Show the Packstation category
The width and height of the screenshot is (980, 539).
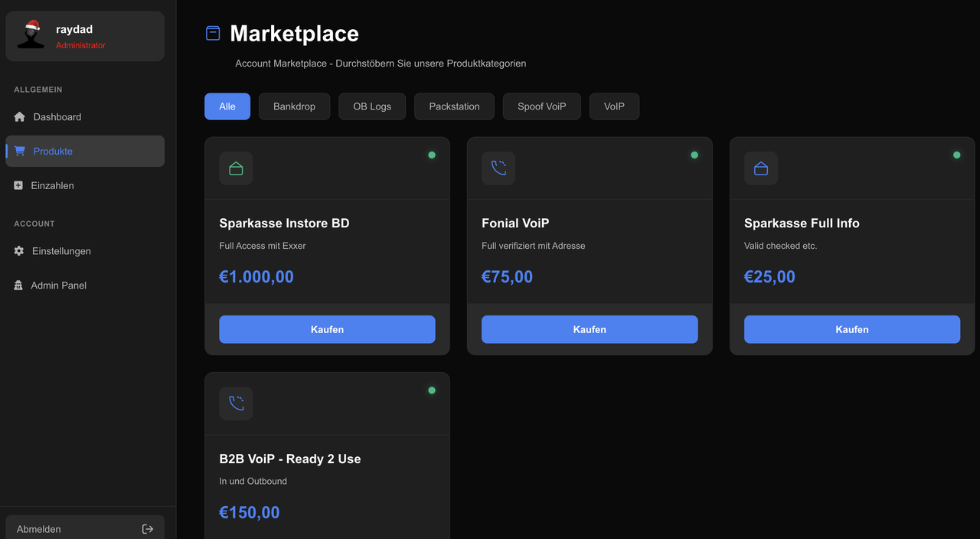(x=454, y=106)
